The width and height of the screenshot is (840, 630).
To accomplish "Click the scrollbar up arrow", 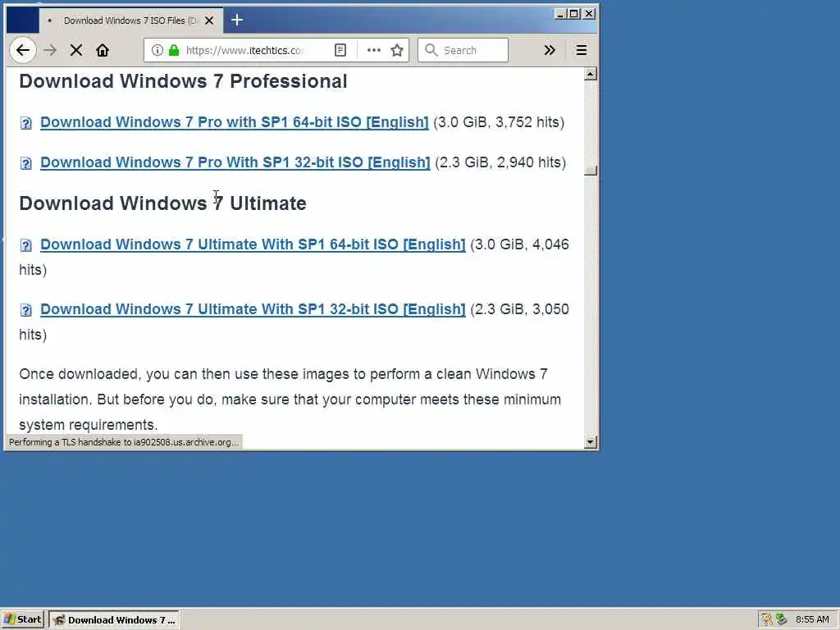I will pos(591,74).
